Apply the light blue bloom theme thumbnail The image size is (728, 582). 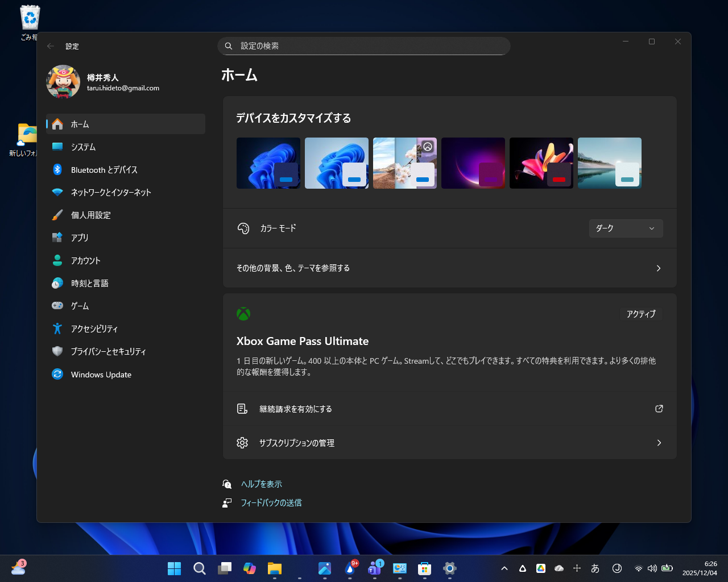337,163
